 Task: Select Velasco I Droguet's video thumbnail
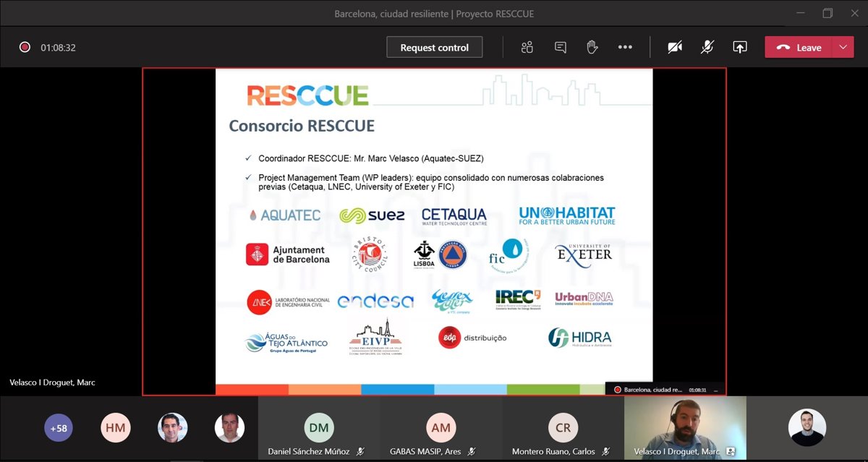[x=685, y=427]
